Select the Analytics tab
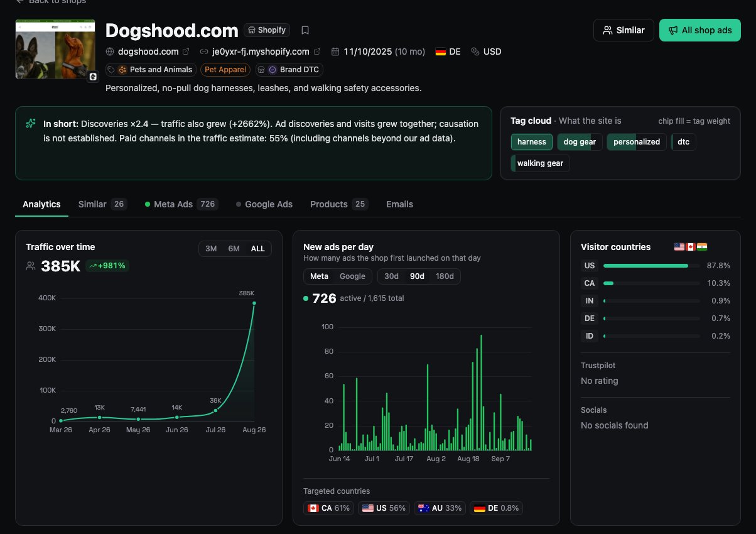Viewport: 756px width, 534px height. tap(41, 204)
